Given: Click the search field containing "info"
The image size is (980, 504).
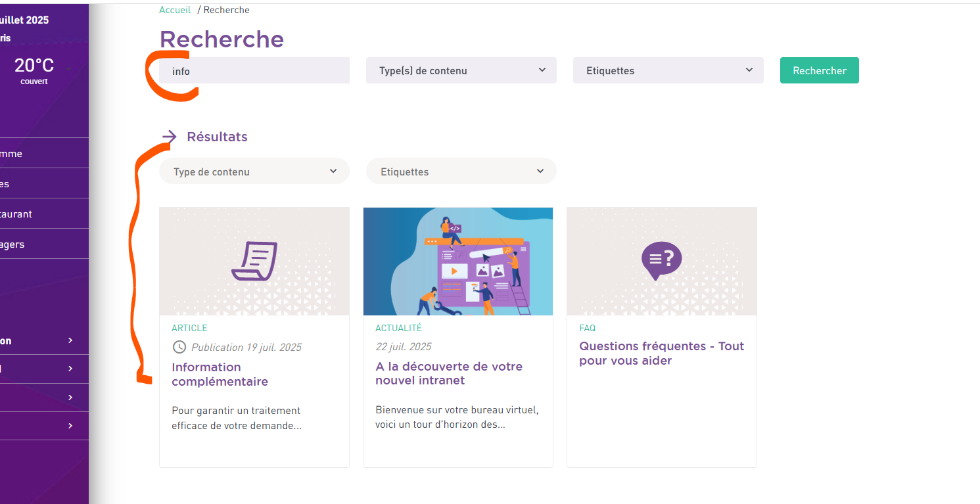Looking at the screenshot, I should coord(254,70).
